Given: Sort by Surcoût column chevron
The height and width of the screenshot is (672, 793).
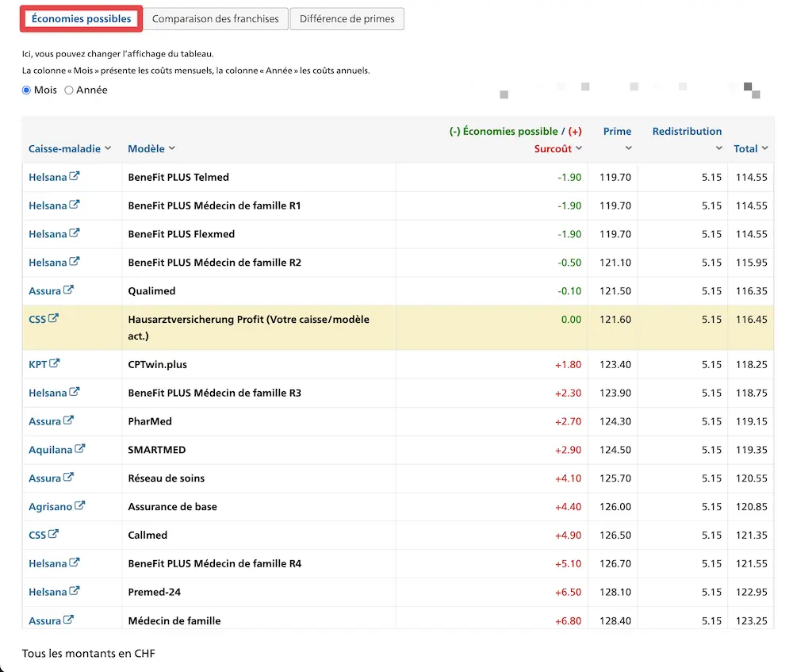Looking at the screenshot, I should point(579,148).
